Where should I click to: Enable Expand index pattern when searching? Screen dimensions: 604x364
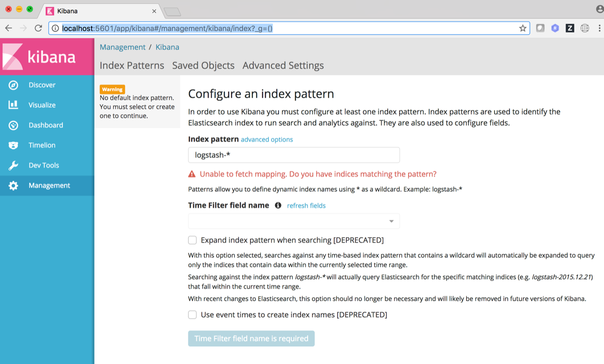pos(192,240)
